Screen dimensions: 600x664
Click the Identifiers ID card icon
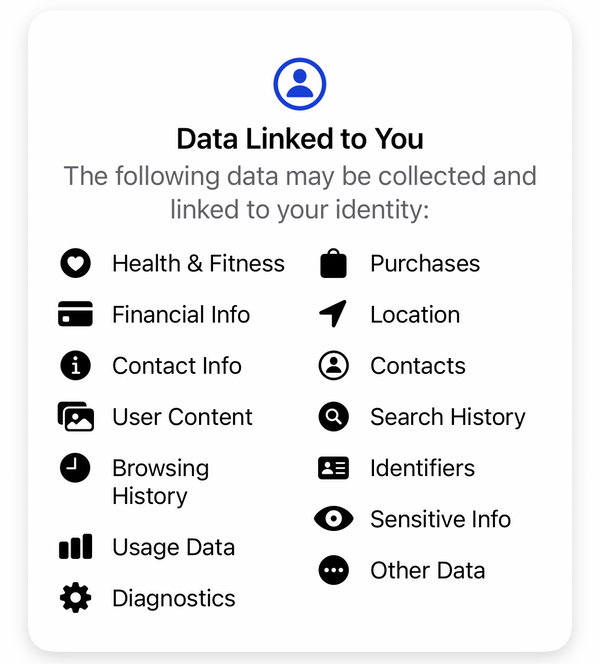[334, 468]
